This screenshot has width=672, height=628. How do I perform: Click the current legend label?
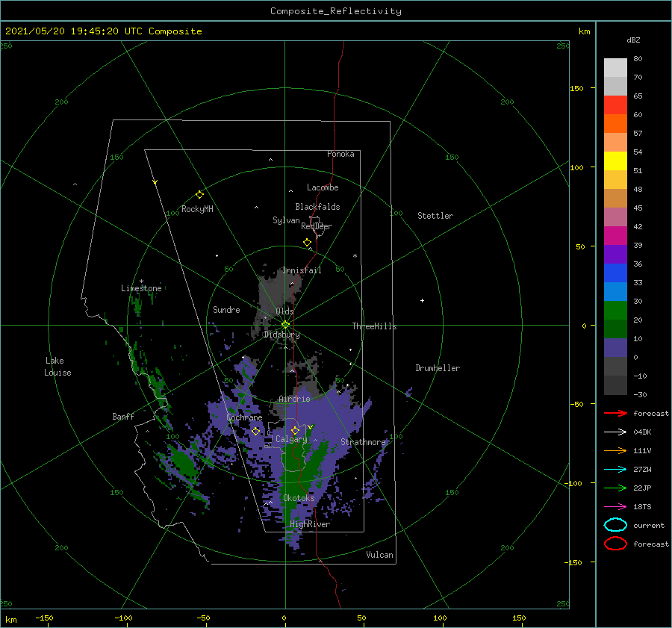click(649, 525)
